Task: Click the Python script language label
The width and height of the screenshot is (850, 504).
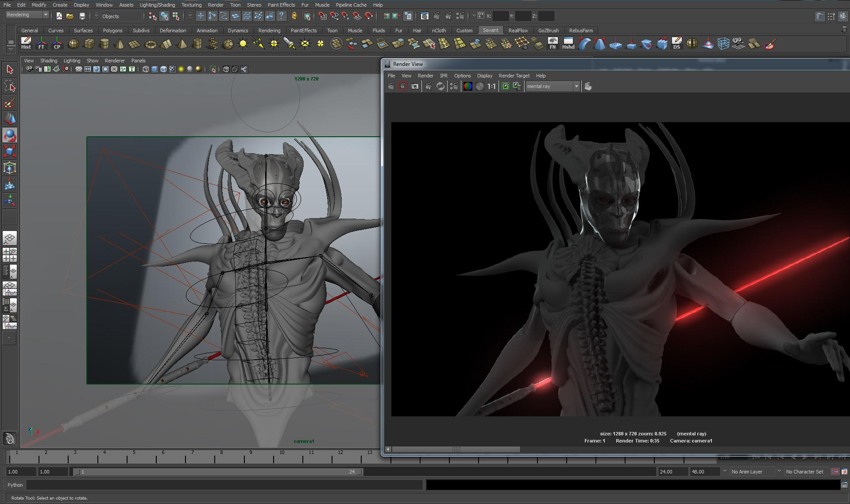Action: click(x=15, y=485)
